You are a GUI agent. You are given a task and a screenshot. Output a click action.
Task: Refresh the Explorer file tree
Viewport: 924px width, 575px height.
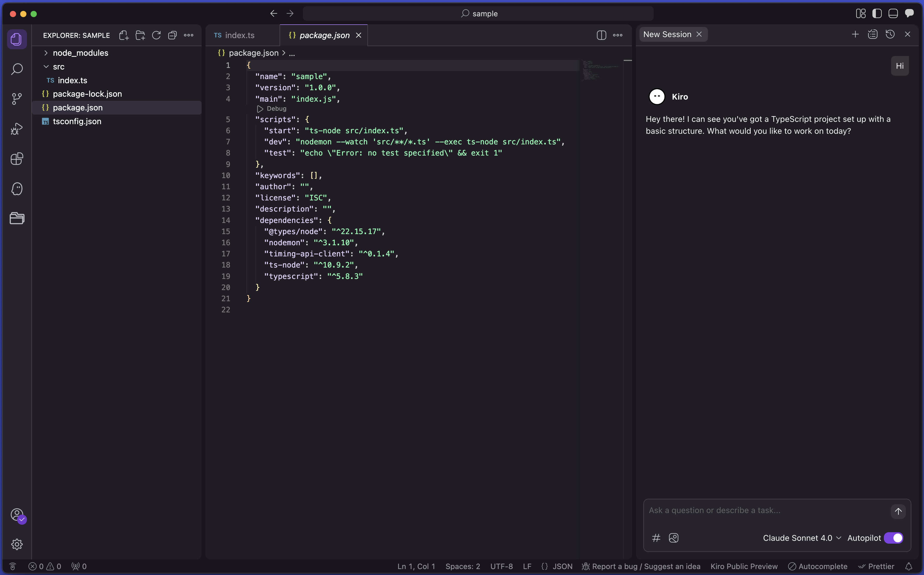156,35
